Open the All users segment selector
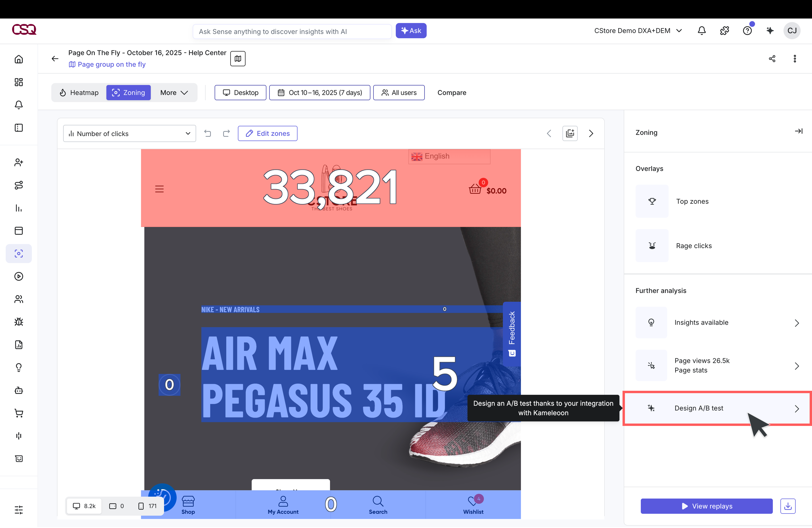Image resolution: width=812 pixels, height=528 pixels. tap(399, 93)
